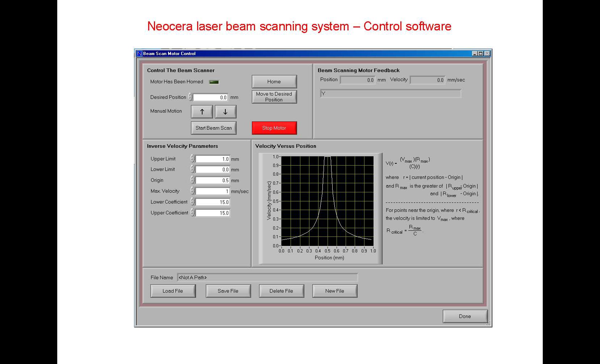The width and height of the screenshot is (600, 364).
Task: Click the File Name path field
Action: click(x=267, y=277)
